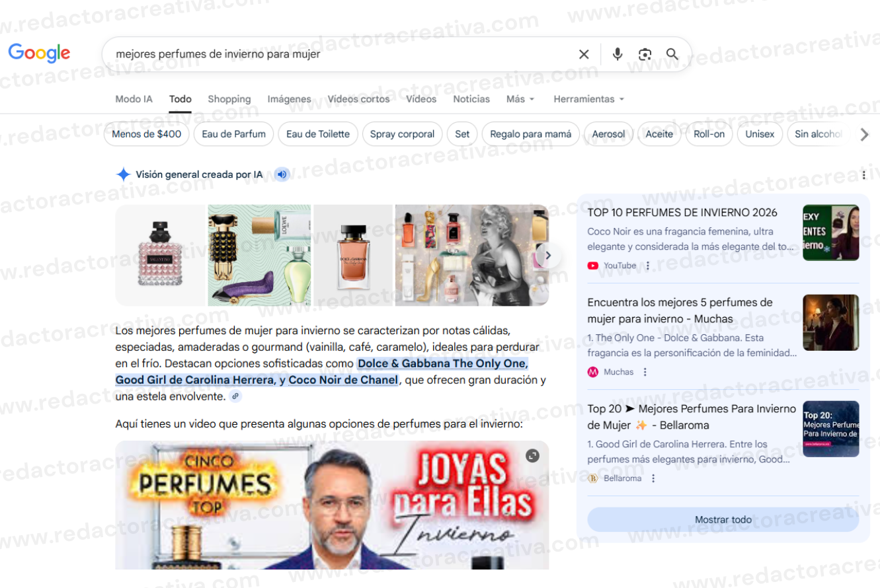Apply the Aceite filter chip
The image size is (880, 588).
(659, 134)
